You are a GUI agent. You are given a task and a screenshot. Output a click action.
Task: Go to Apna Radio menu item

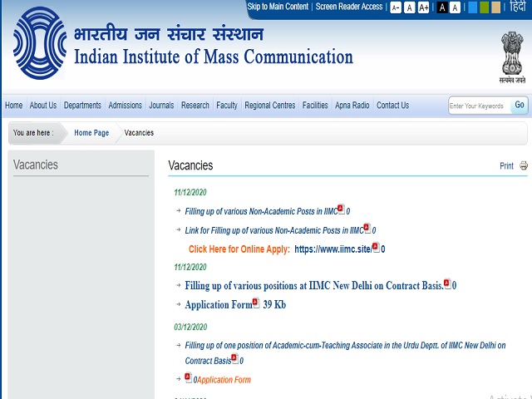pos(352,106)
